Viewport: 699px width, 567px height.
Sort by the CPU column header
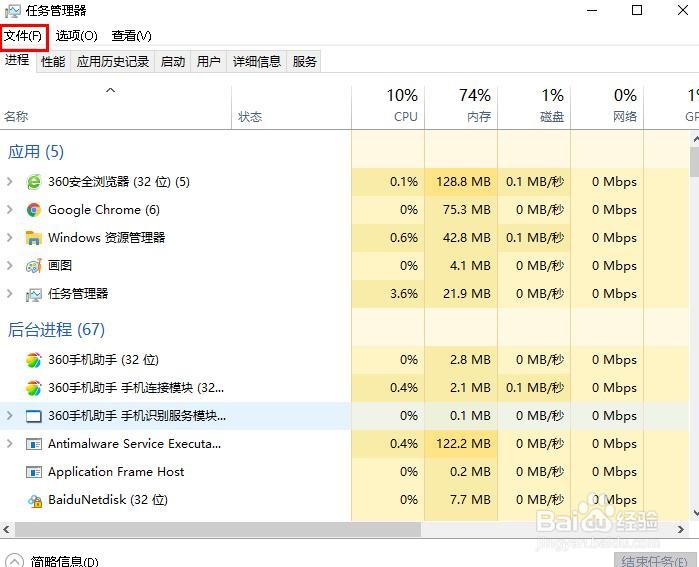(x=388, y=107)
